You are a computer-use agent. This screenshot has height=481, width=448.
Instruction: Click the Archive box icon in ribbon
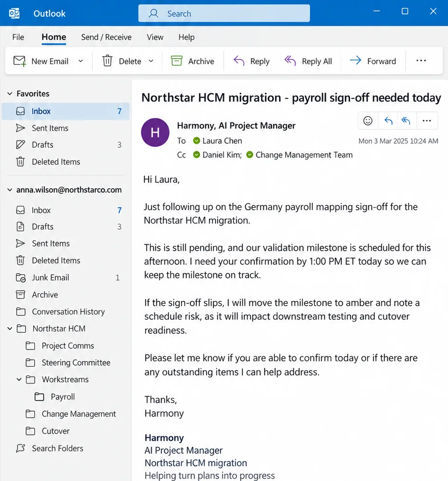point(177,61)
